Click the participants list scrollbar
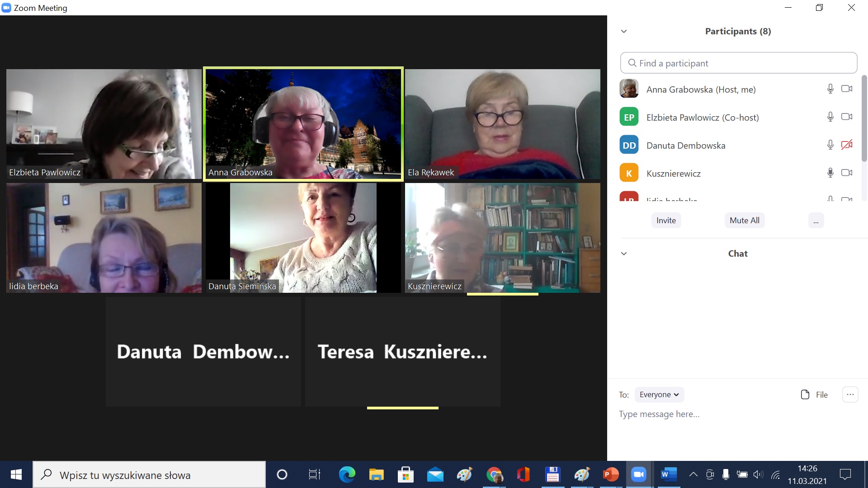This screenshot has width=868, height=488. click(864, 117)
